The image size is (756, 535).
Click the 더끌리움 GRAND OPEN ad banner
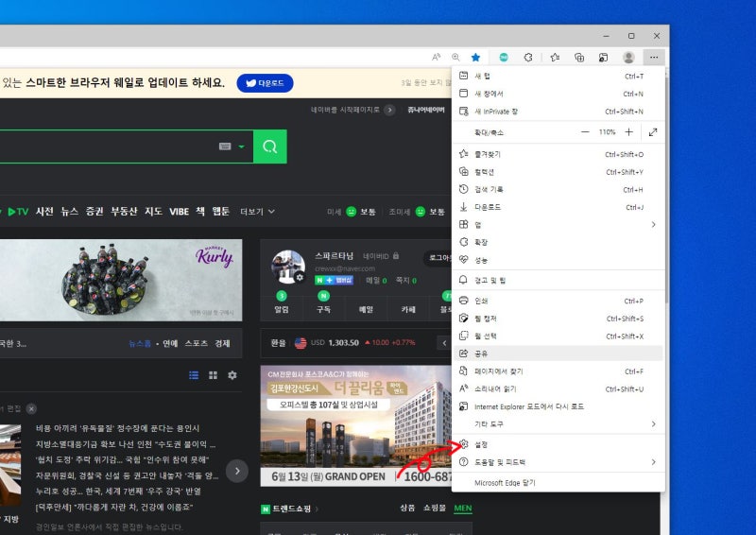(x=356, y=425)
